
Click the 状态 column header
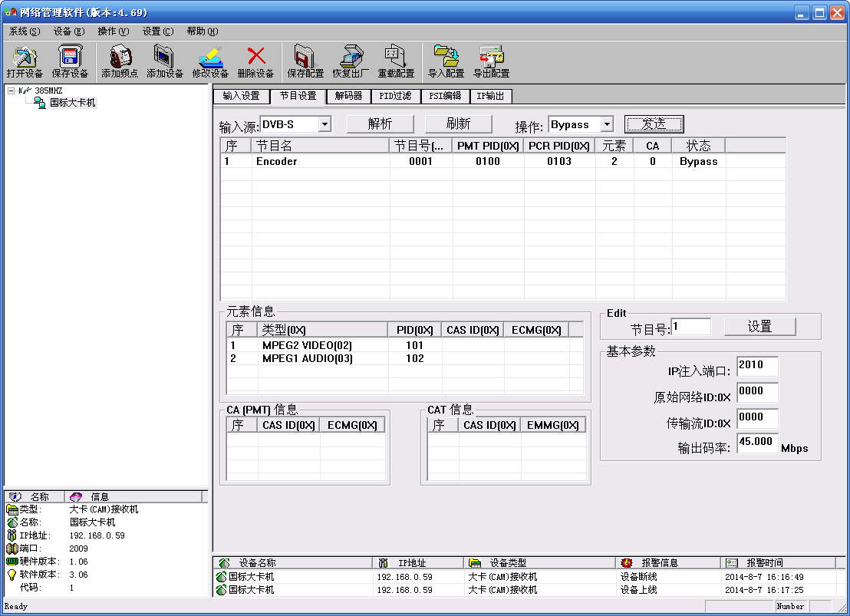pyautogui.click(x=698, y=146)
